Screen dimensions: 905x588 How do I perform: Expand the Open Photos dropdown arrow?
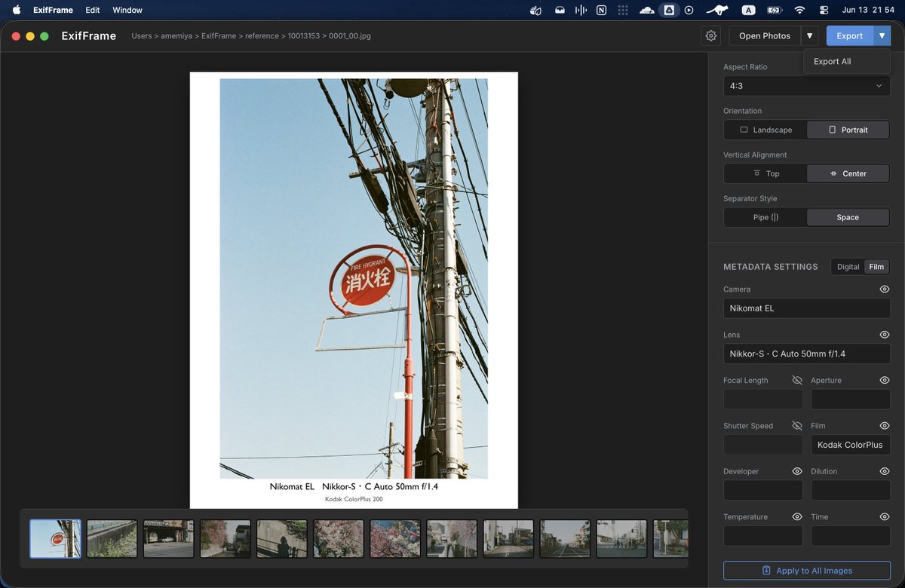click(x=809, y=35)
